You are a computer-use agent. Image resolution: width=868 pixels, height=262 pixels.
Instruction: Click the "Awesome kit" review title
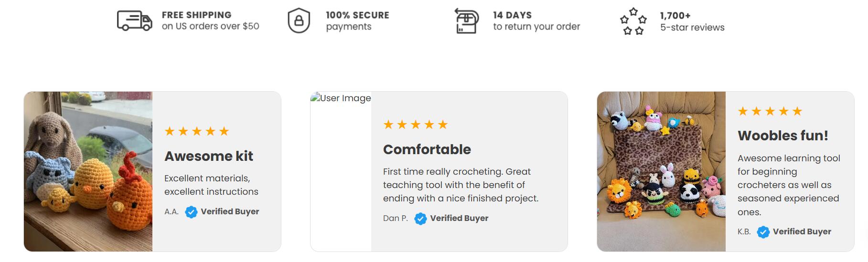coord(209,156)
